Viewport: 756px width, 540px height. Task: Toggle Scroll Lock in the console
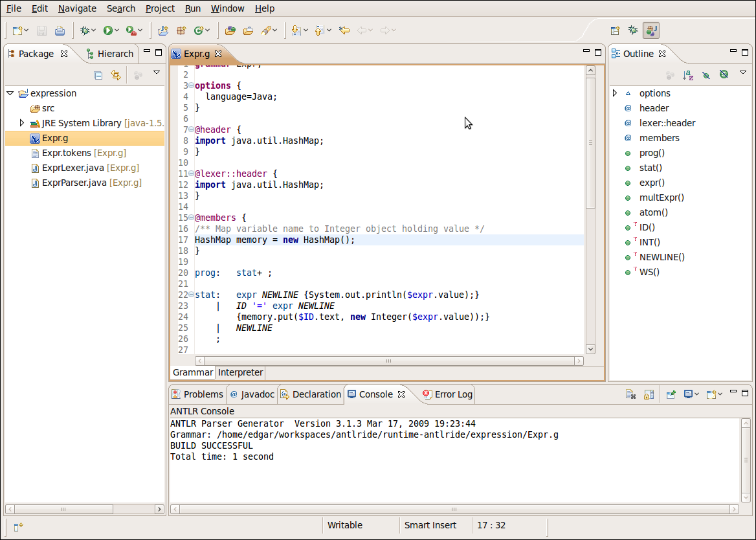coord(649,394)
